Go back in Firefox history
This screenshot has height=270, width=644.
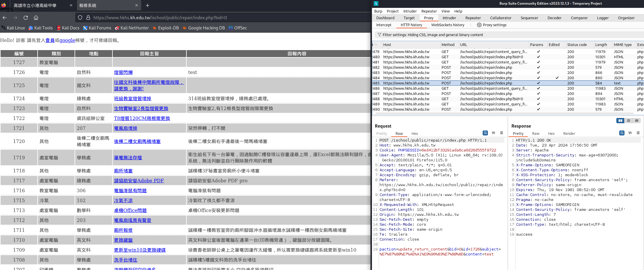click(x=5, y=18)
